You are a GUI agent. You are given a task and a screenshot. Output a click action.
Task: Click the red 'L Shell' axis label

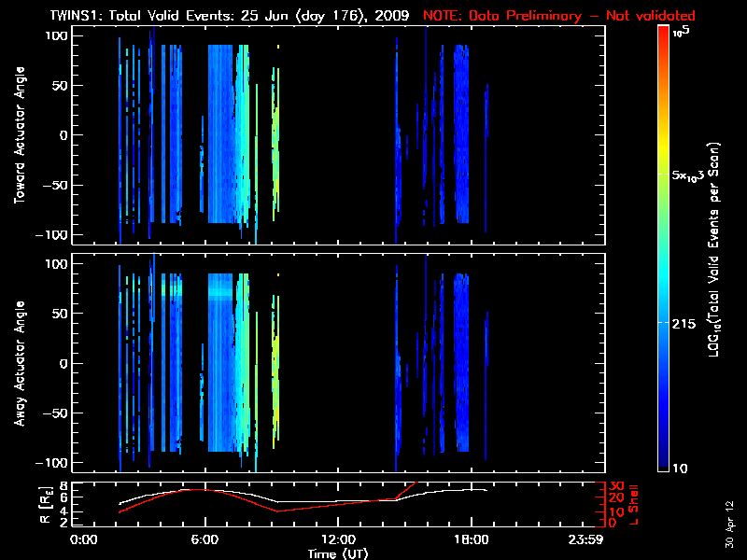click(638, 503)
